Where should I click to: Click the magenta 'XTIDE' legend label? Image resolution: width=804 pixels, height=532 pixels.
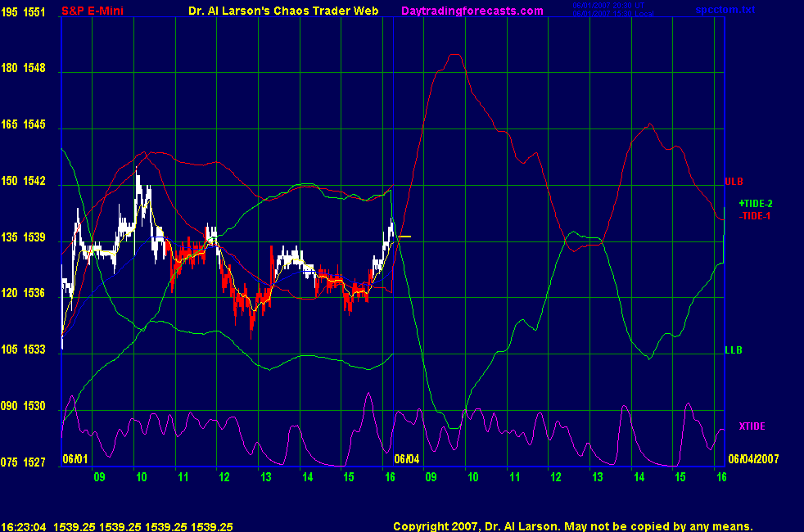click(752, 426)
